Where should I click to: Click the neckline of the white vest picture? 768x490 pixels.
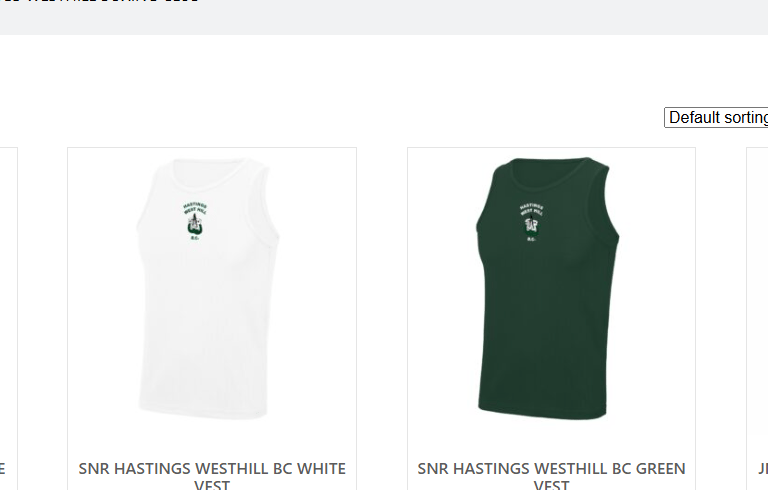(x=211, y=174)
